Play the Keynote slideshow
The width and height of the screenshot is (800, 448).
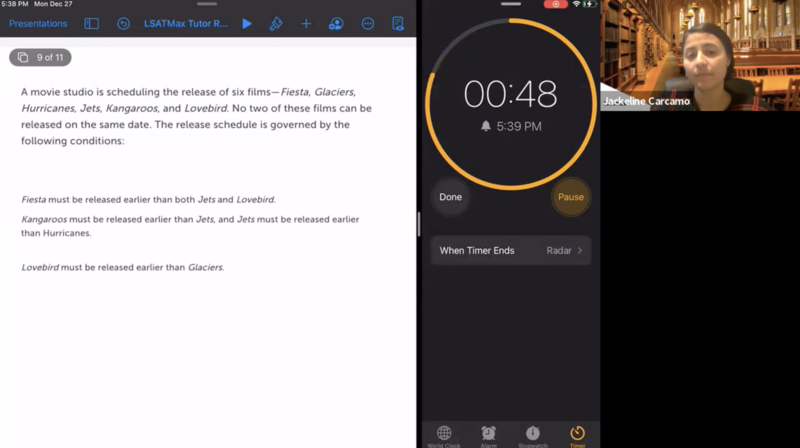click(x=247, y=23)
